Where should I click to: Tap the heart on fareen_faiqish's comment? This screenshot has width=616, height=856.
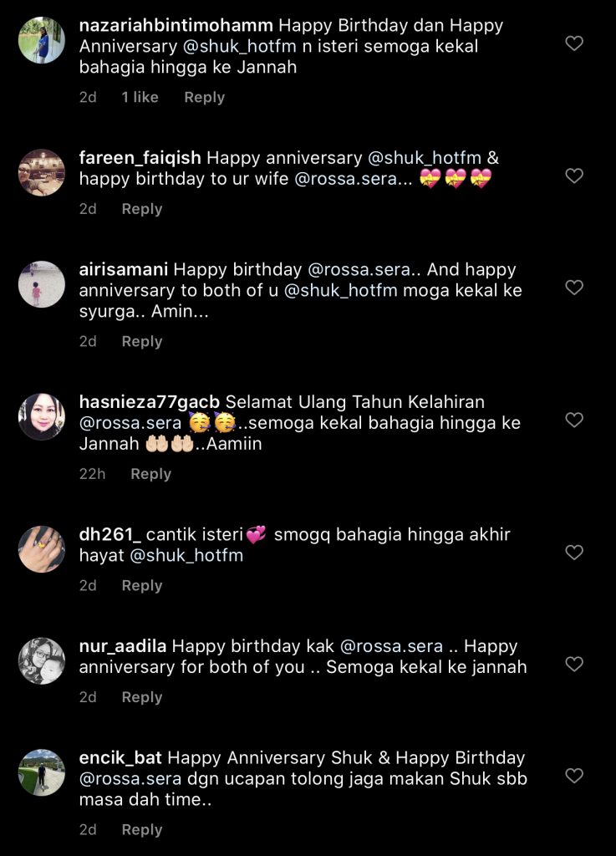tap(574, 176)
